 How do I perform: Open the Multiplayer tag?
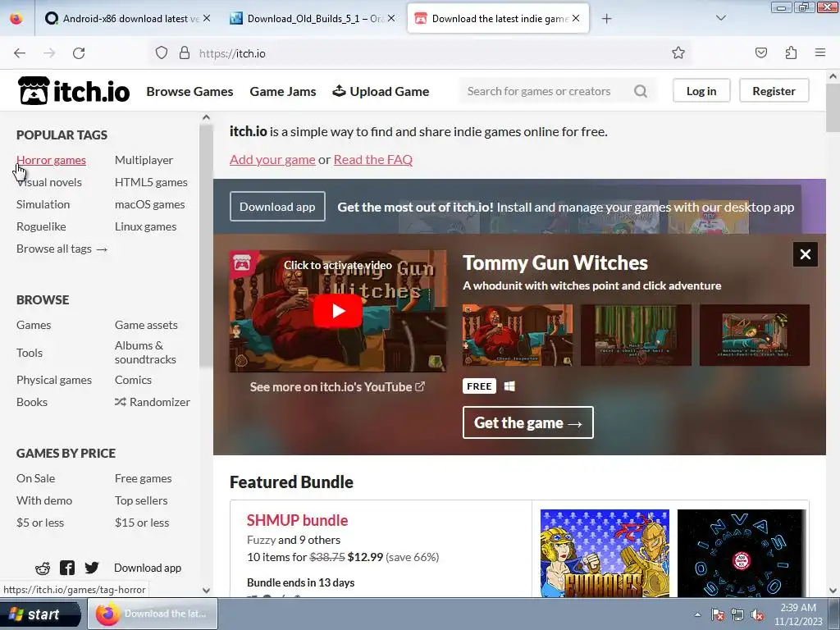point(144,160)
